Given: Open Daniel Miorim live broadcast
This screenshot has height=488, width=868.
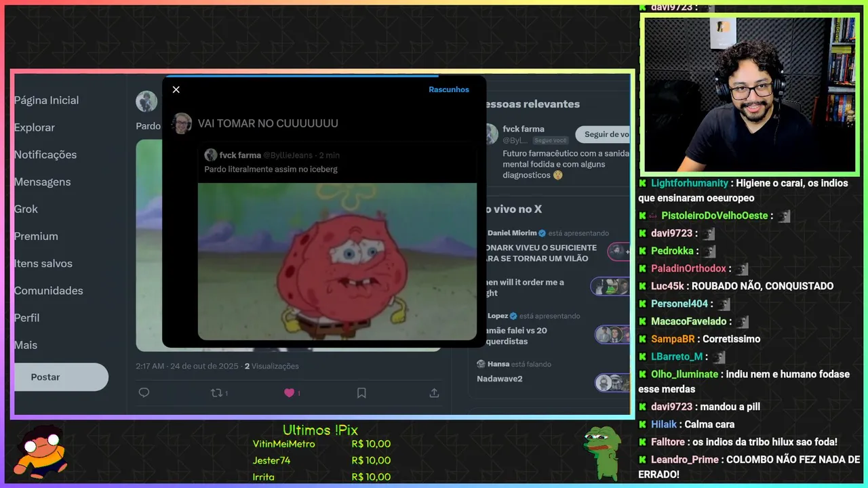Looking at the screenshot, I should pos(541,253).
